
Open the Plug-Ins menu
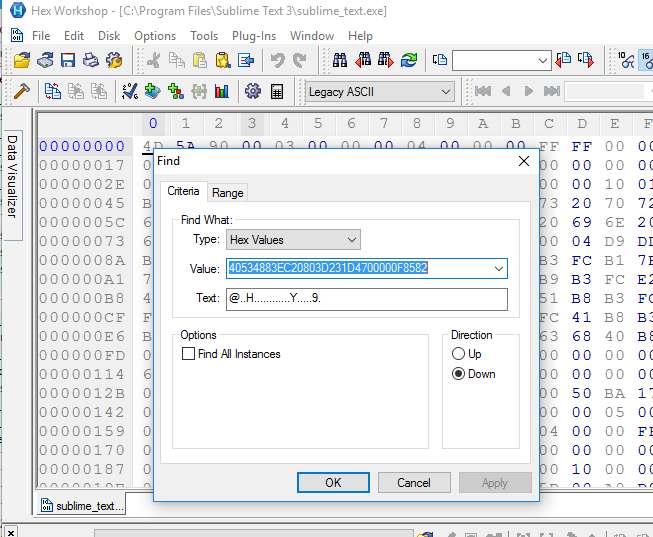(254, 36)
